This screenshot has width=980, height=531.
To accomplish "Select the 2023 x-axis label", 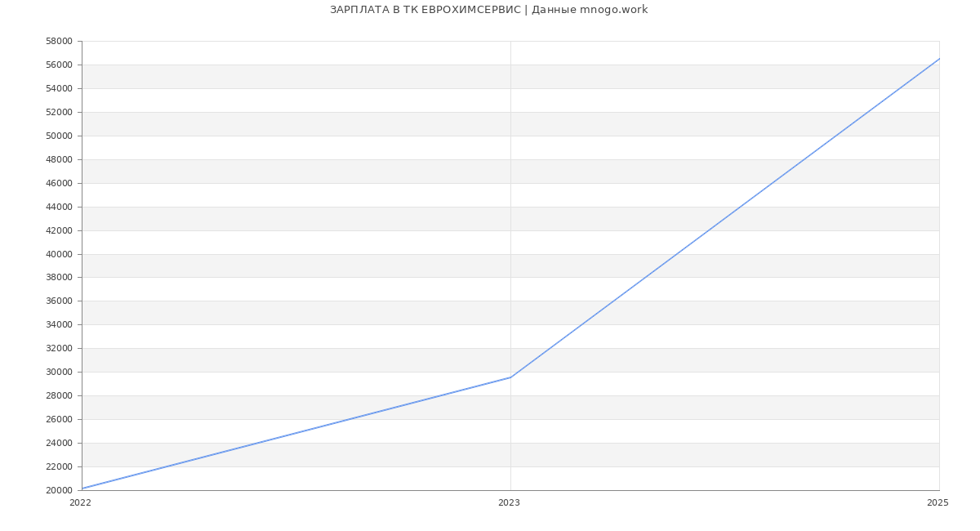I will (509, 503).
